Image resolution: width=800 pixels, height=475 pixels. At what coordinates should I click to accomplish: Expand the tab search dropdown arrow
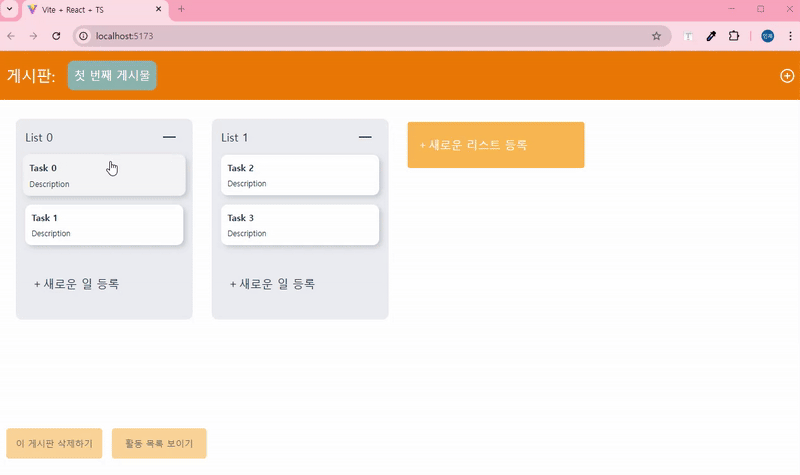coord(9,9)
